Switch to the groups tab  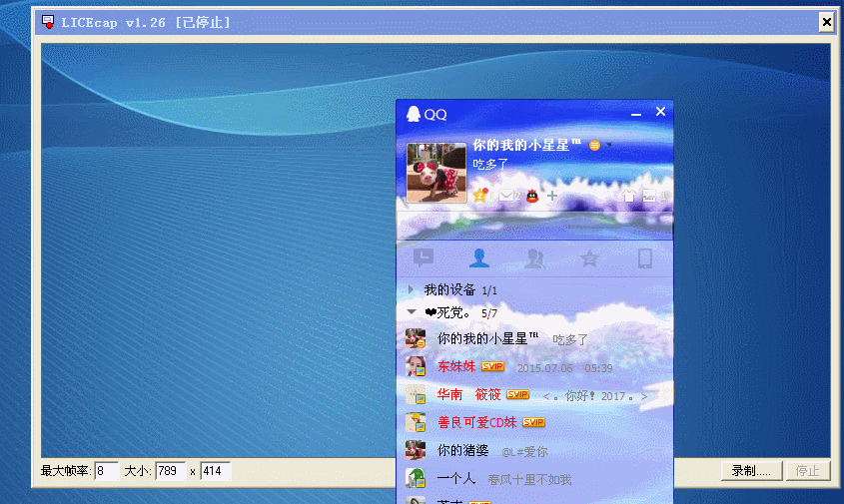coord(534,258)
